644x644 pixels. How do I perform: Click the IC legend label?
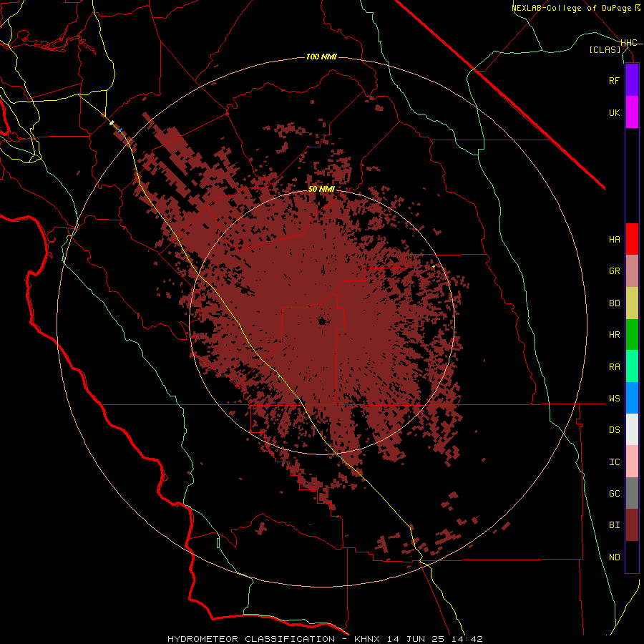614,462
